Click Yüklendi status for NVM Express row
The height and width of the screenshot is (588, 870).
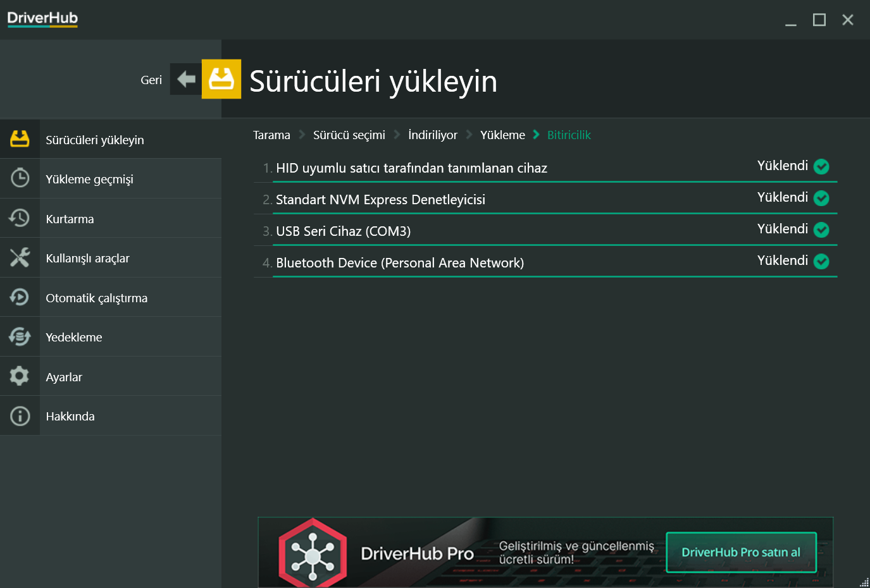click(783, 197)
